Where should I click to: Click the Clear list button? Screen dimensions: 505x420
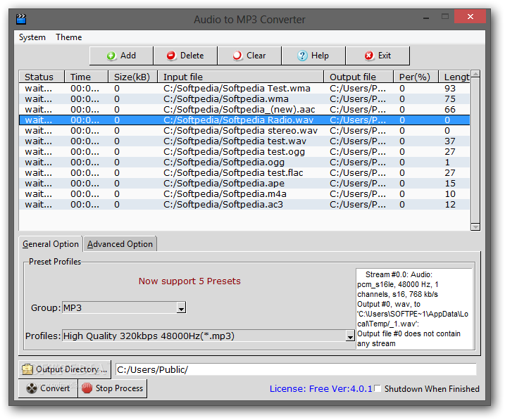click(249, 56)
